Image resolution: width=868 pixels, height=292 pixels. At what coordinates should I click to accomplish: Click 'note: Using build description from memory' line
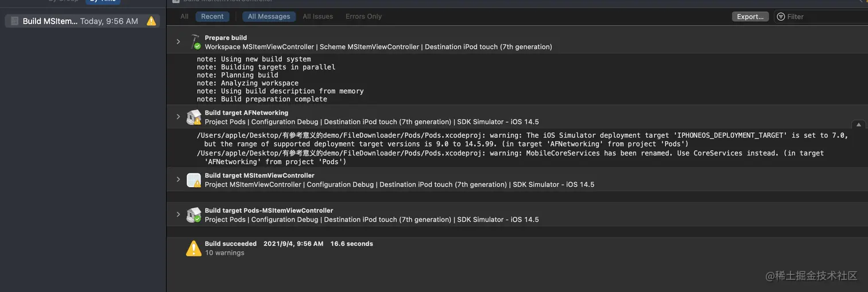tap(280, 91)
